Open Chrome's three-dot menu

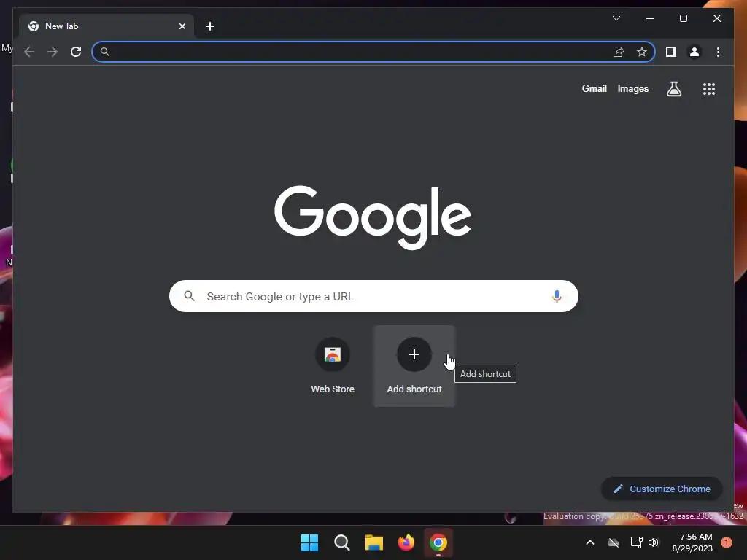click(x=718, y=52)
